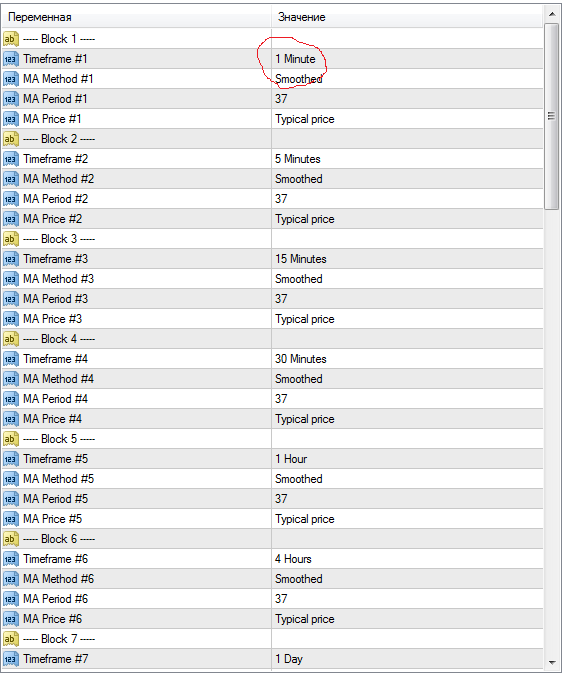The width and height of the screenshot is (565, 674).
Task: Click the 123 icon beside Timeframe #3
Action: (11, 259)
